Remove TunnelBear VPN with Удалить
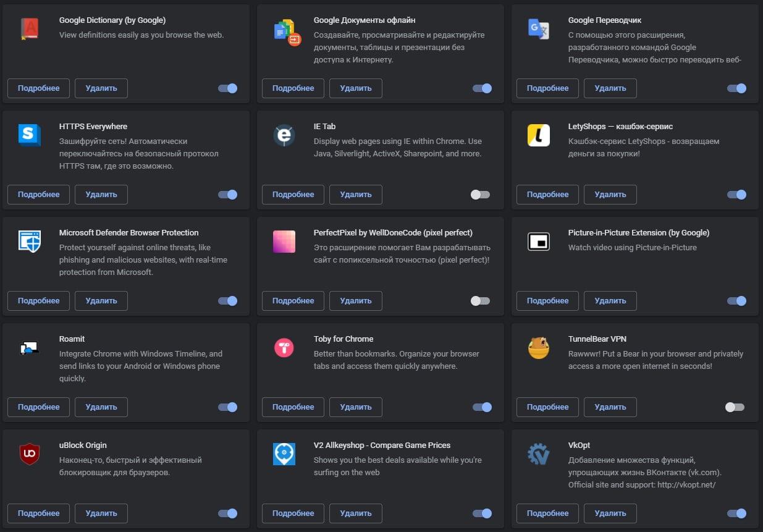 pos(610,407)
